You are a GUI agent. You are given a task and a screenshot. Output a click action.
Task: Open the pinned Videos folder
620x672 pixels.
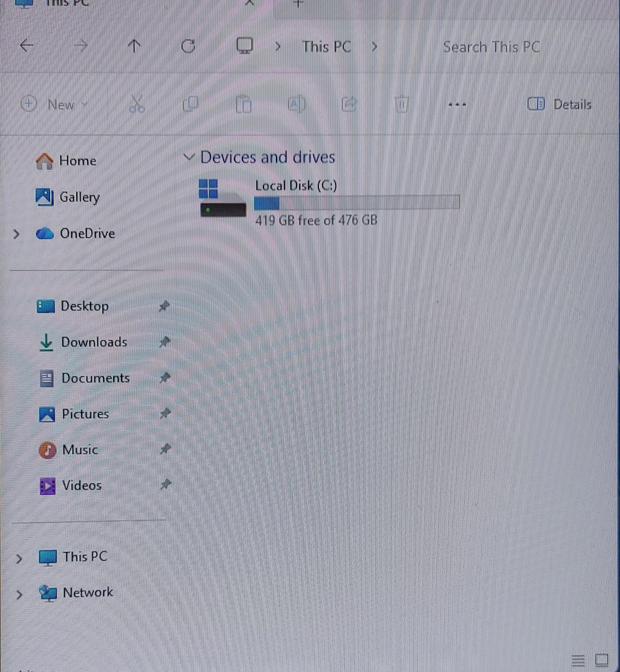[71, 486]
